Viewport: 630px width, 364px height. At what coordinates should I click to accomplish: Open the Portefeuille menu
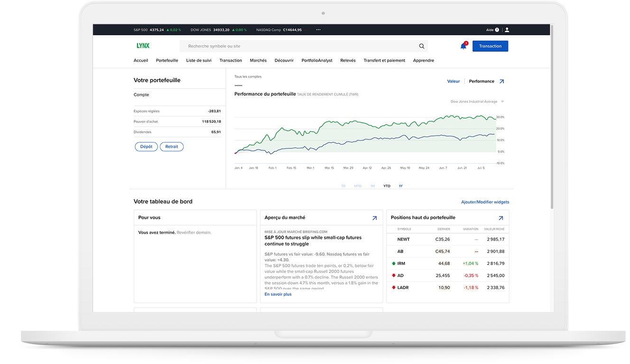167,61
